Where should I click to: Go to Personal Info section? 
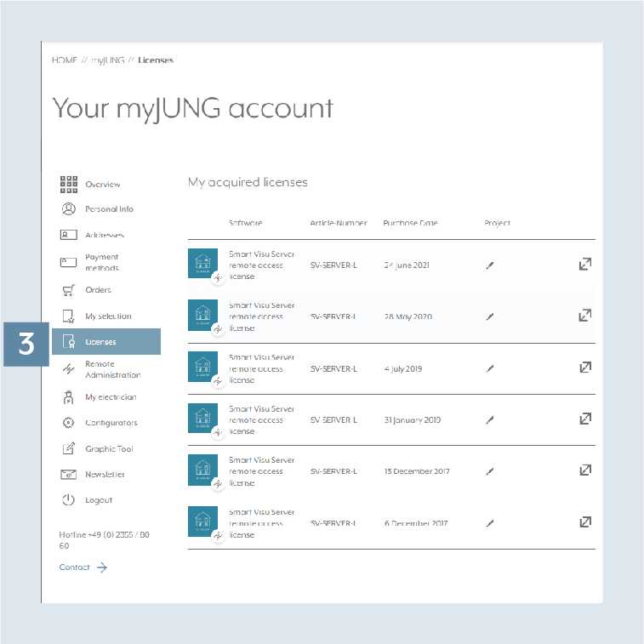coord(109,209)
